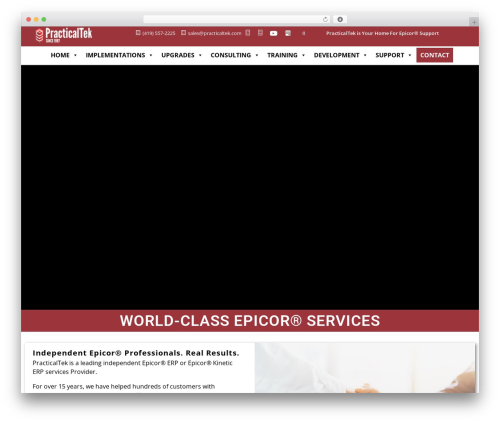The image size is (500, 423).
Task: Click the paragraph starting 'For over 15 years'
Action: [124, 387]
